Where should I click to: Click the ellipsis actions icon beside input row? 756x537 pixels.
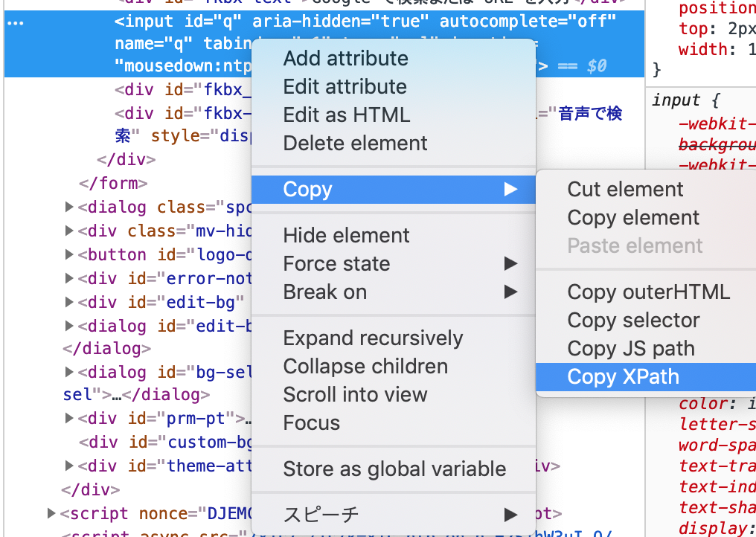(x=16, y=23)
